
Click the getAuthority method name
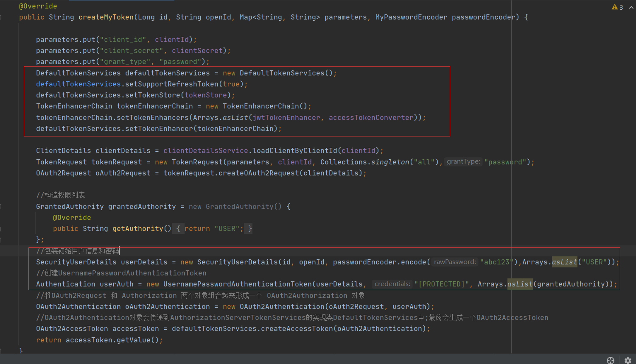point(138,228)
